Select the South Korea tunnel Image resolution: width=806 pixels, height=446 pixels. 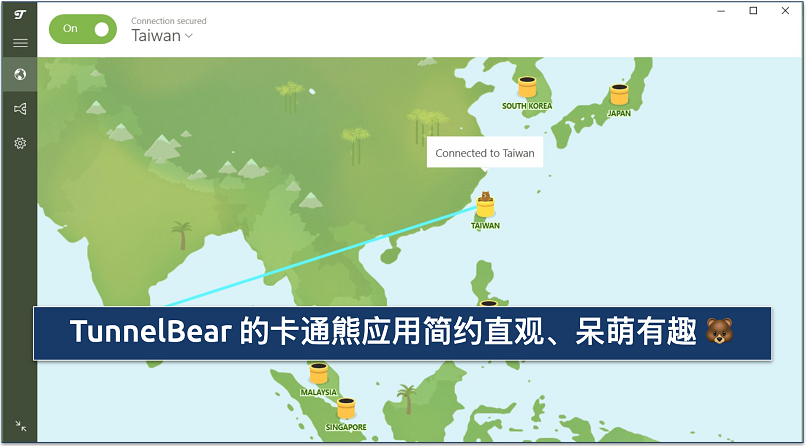tap(527, 87)
